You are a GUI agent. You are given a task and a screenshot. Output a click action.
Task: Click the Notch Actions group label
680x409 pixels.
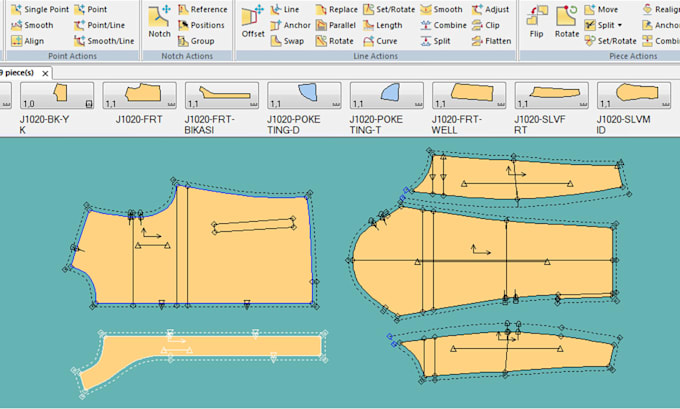pyautogui.click(x=187, y=56)
